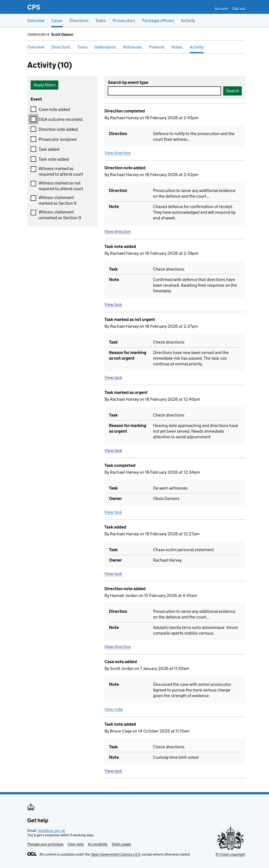Screen dimensions: 269x868
Task: Click Sign out in the header
Action: click(x=238, y=8)
